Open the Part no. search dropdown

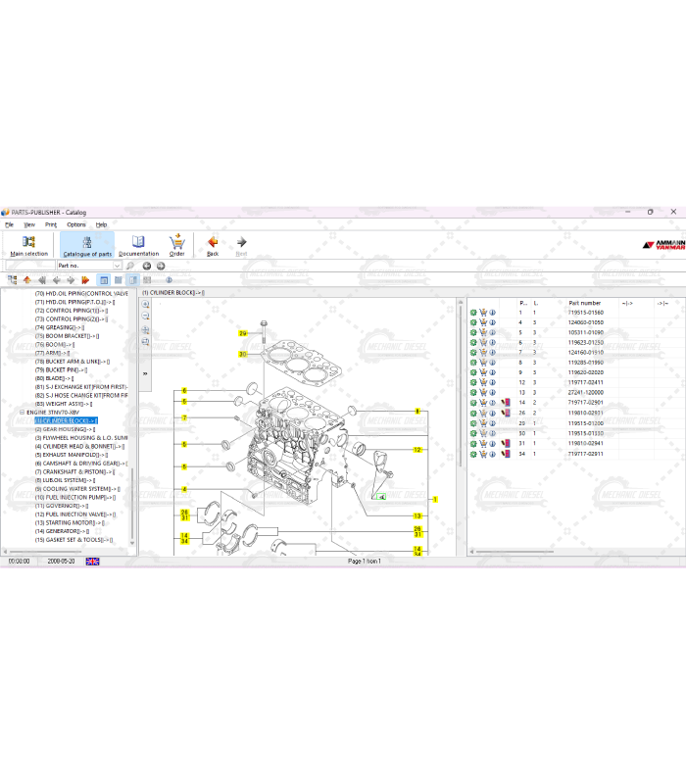coord(118,266)
